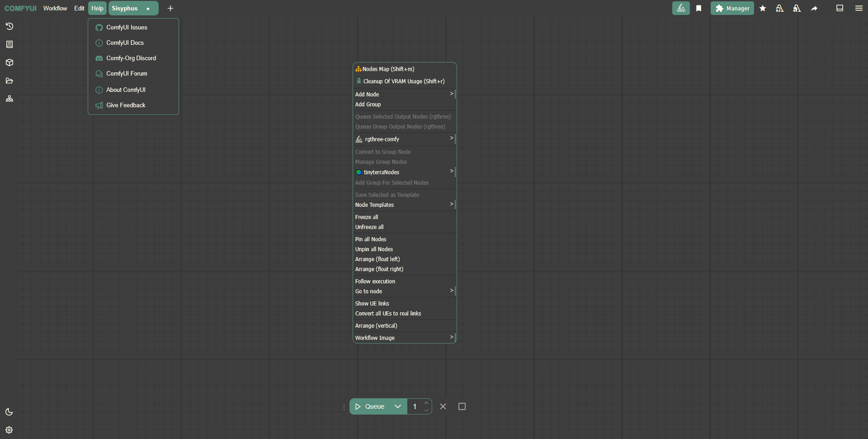Open the node library sidebar icon
The height and width of the screenshot is (439, 868).
coord(9,44)
